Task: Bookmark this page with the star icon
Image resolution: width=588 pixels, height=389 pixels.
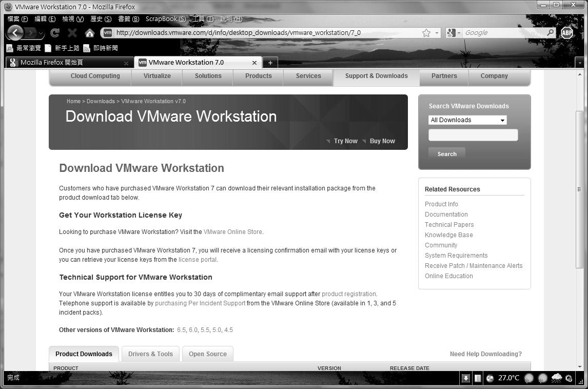Action: (x=426, y=33)
